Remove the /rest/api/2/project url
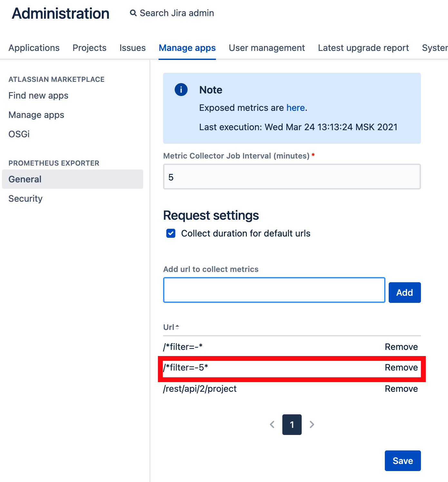448x482 pixels. 401,389
